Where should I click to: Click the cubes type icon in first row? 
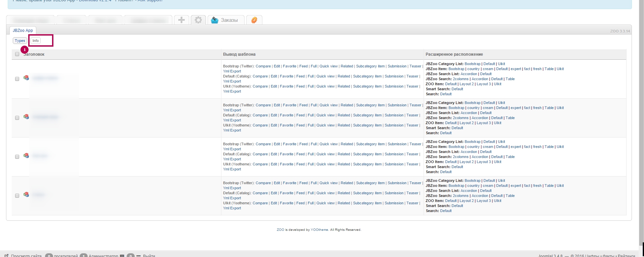(26, 78)
